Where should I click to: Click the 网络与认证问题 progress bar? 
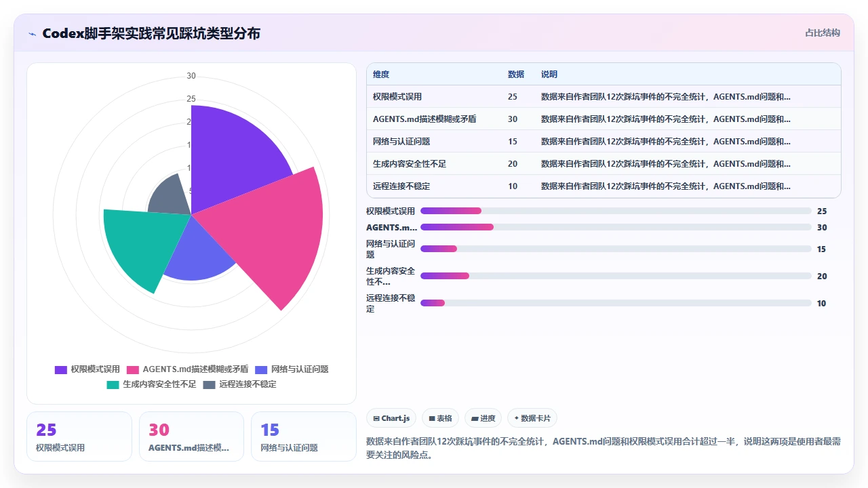click(616, 249)
